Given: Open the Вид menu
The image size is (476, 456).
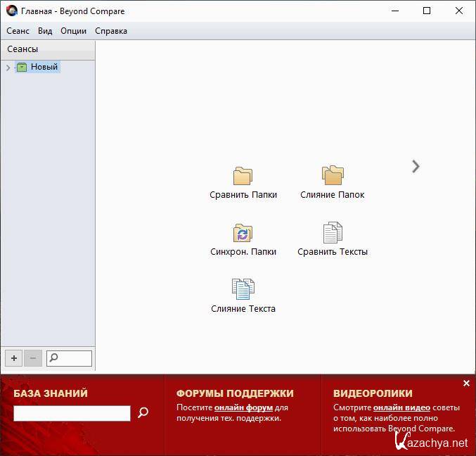Looking at the screenshot, I should tap(45, 31).
